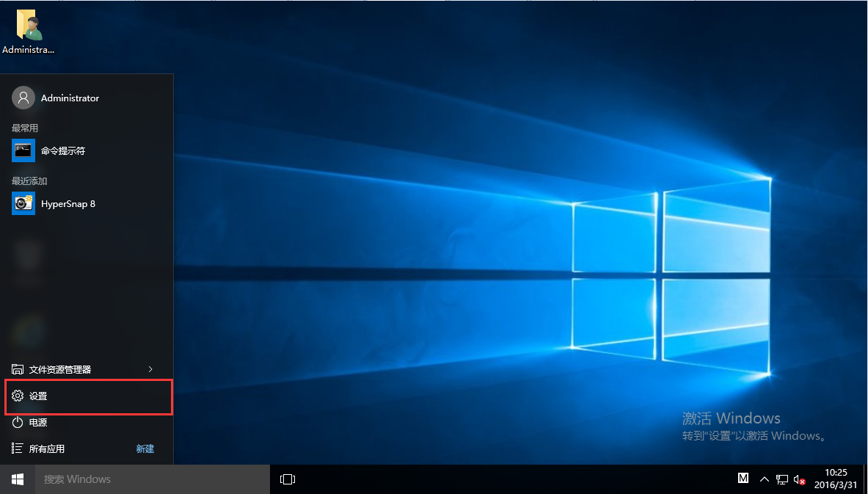Screen dimensions: 868x494
Task: Open Task View from taskbar
Action: click(288, 479)
